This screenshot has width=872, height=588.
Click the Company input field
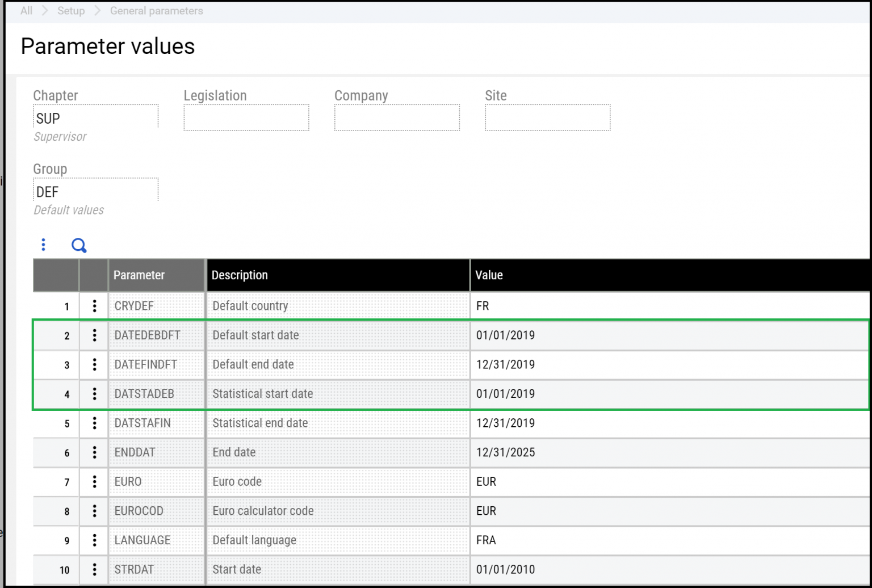pos(397,117)
